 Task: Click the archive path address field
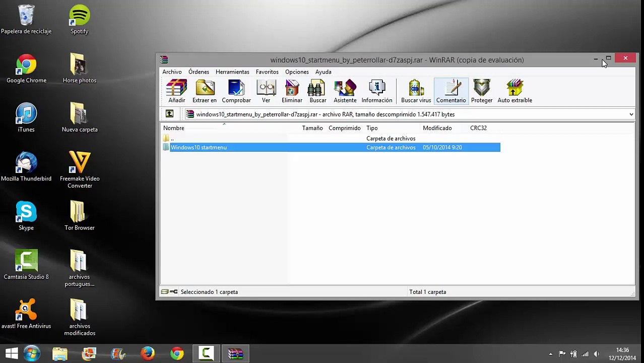point(410,114)
